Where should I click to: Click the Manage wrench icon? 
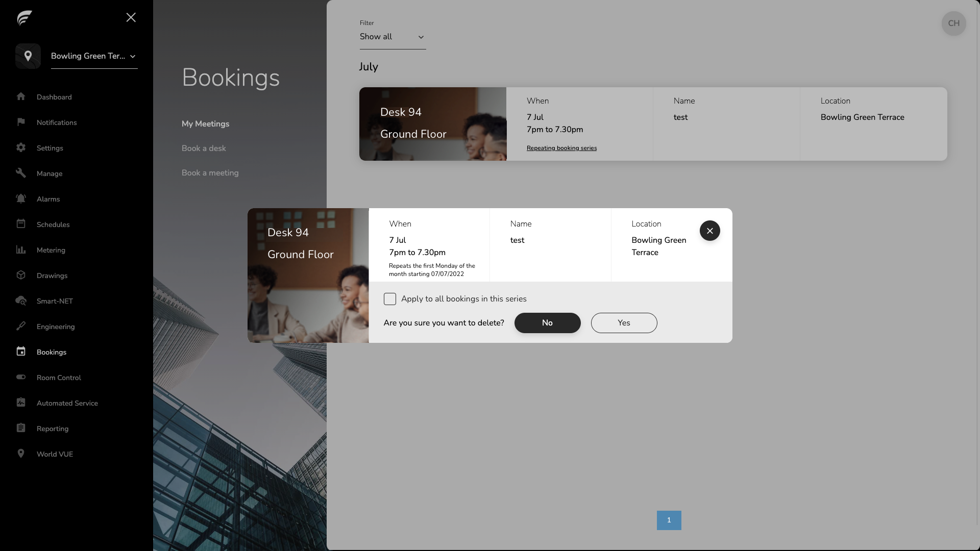pos(21,173)
